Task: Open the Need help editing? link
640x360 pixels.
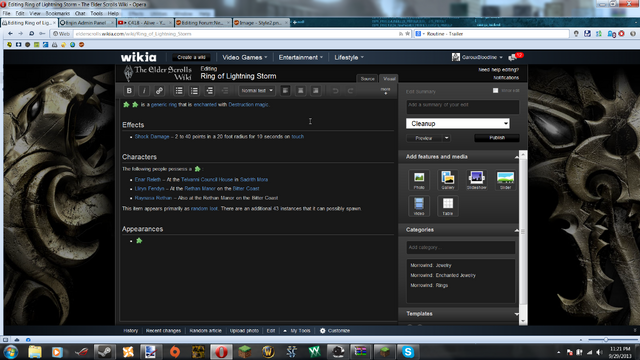Action: pos(498,70)
